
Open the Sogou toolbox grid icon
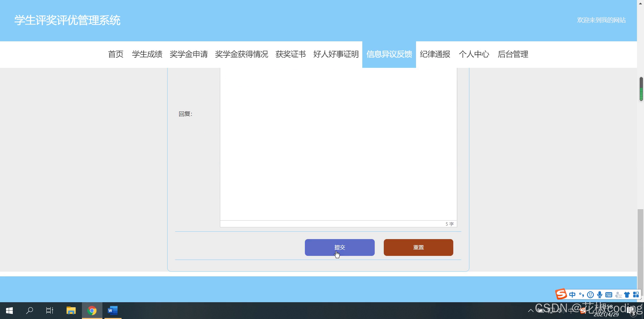tap(636, 294)
